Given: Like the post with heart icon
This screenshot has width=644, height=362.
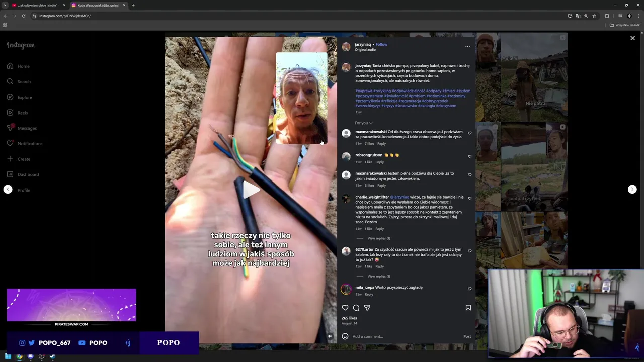Looking at the screenshot, I should pos(345,308).
